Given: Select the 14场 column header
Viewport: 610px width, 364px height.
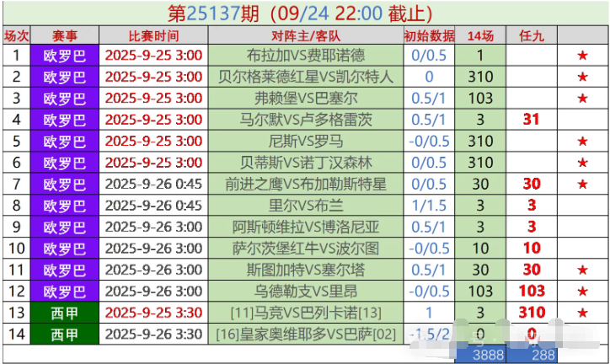Looking at the screenshot, I should [x=480, y=35].
